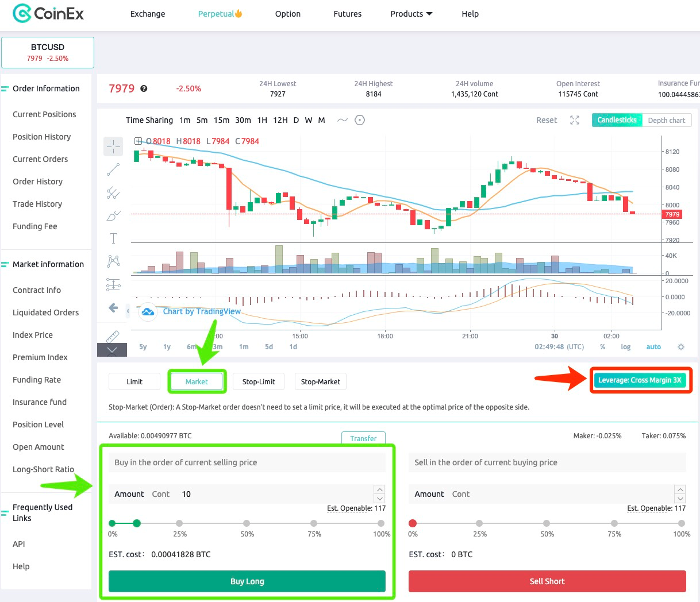Viewport: 700px width, 602px height.
Task: Toggle log scale on chart
Action: 626,347
